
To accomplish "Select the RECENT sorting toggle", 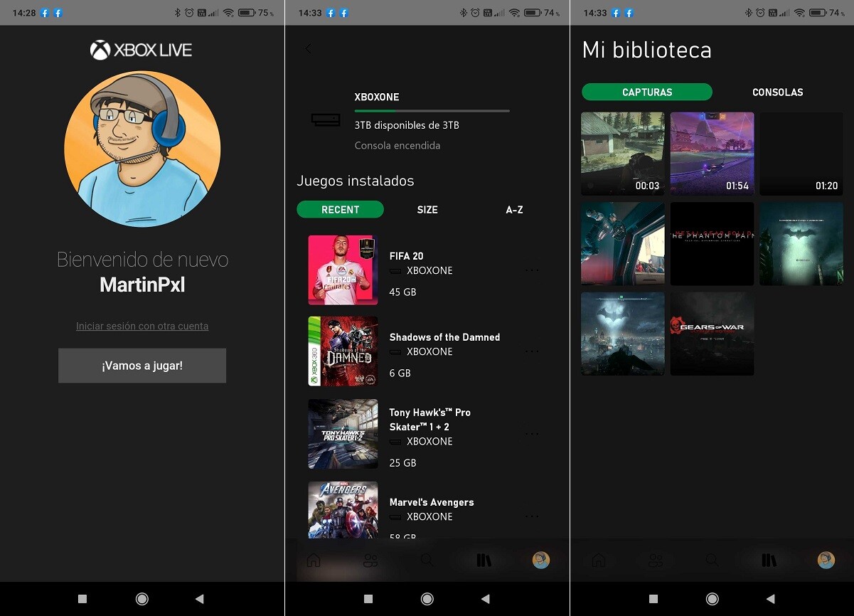I will point(340,209).
